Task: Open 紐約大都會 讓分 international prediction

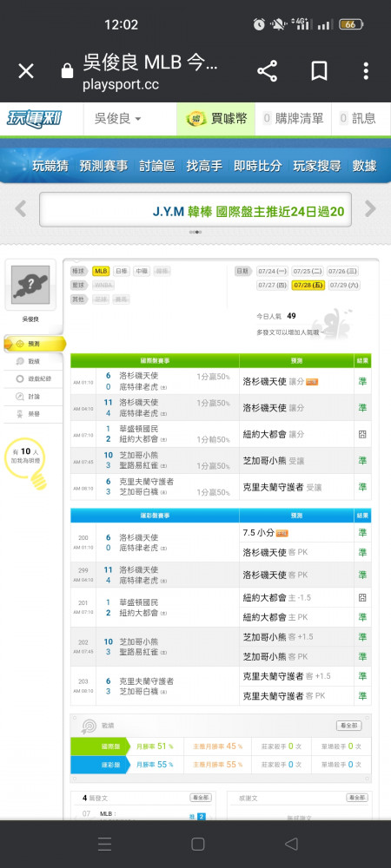Action: (x=274, y=435)
